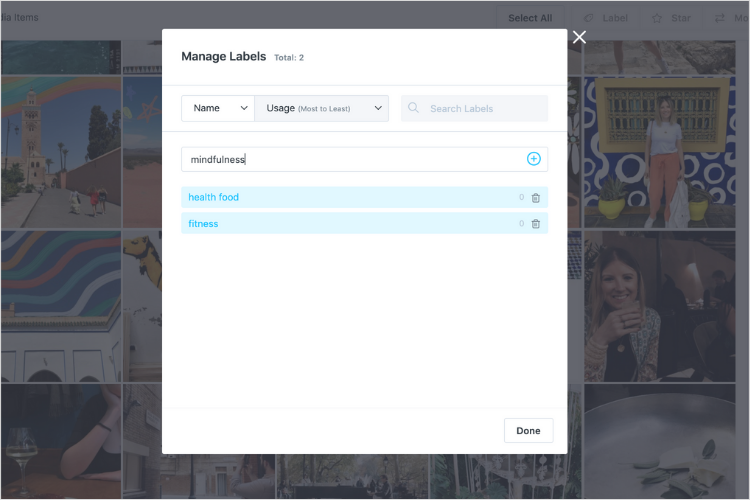This screenshot has height=500, width=750.
Task: Select the health food label row
Action: click(x=364, y=197)
